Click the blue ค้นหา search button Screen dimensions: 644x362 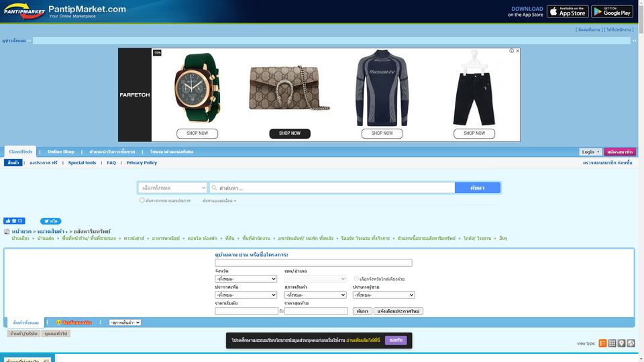(x=477, y=188)
